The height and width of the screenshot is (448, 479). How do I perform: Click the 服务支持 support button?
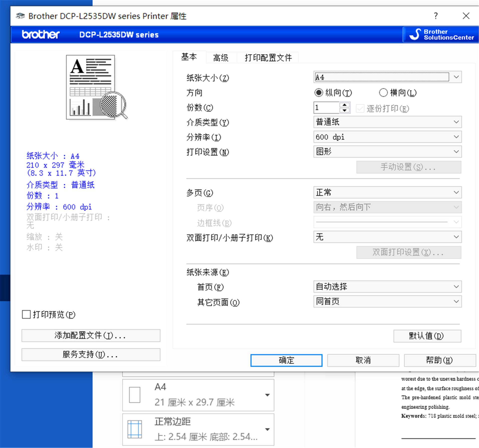coord(91,354)
